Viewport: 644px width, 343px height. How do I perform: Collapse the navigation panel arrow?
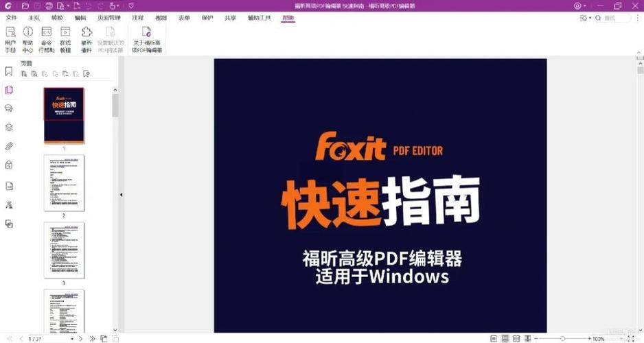pos(121,195)
